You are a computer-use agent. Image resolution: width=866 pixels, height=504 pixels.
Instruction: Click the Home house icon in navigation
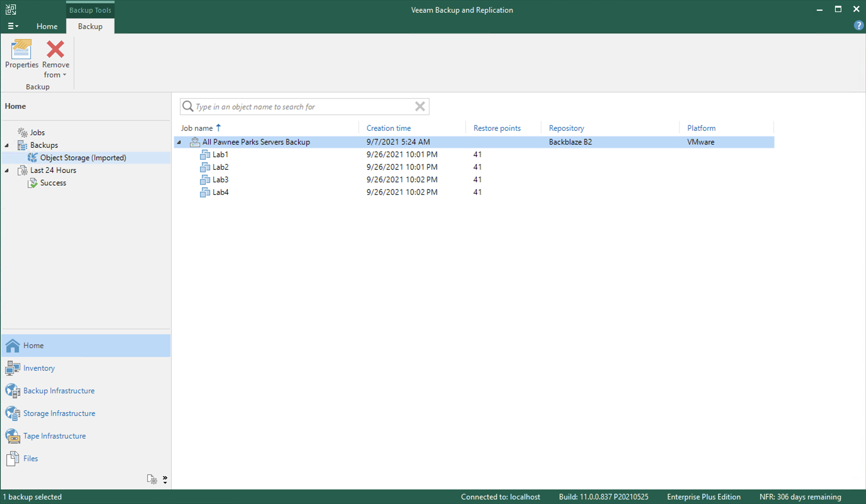click(x=13, y=346)
